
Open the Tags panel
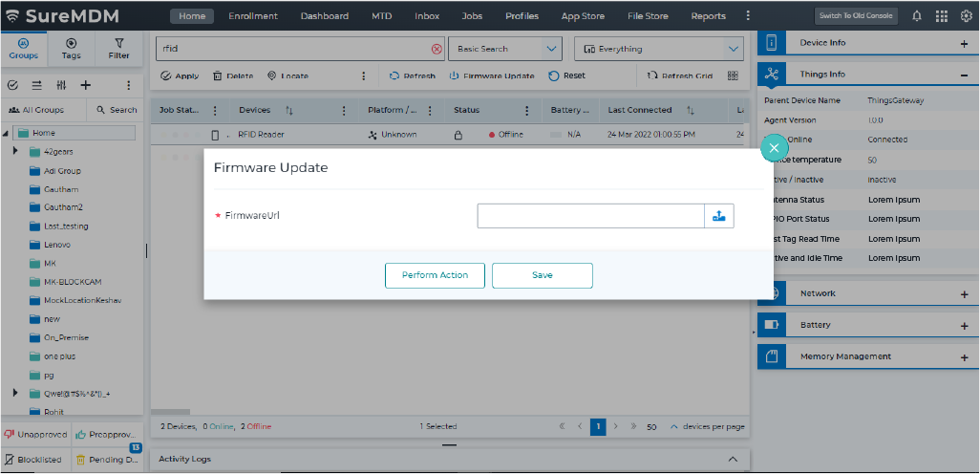[x=72, y=48]
